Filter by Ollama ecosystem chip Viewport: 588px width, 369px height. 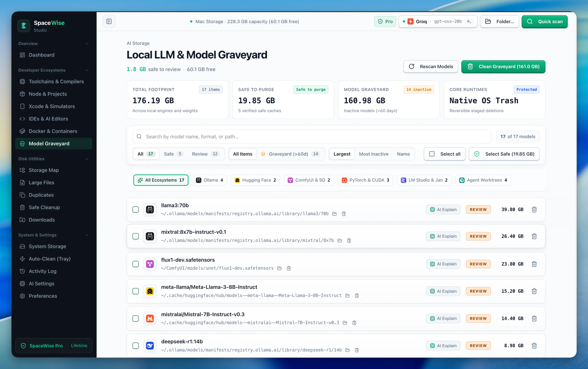coord(209,180)
